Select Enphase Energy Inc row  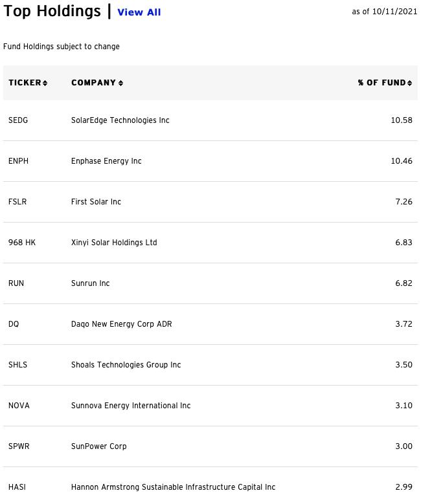pos(210,161)
